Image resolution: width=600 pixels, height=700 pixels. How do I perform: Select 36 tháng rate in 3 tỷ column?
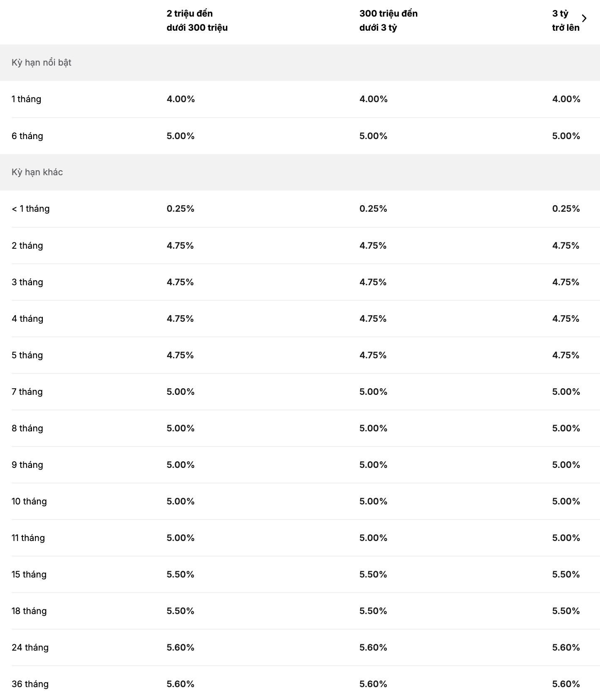(x=566, y=684)
